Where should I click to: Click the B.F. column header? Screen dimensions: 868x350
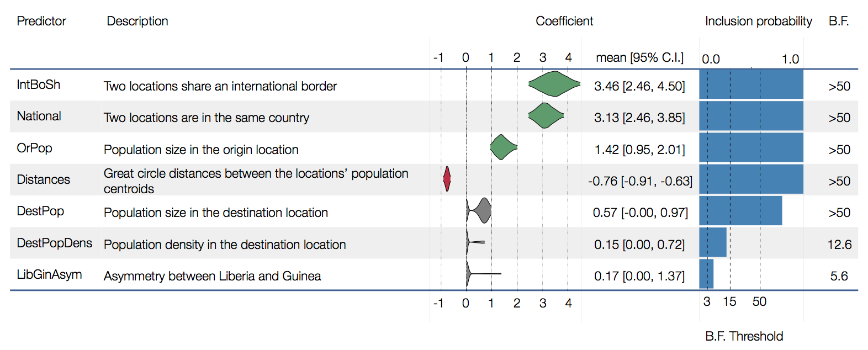point(839,21)
